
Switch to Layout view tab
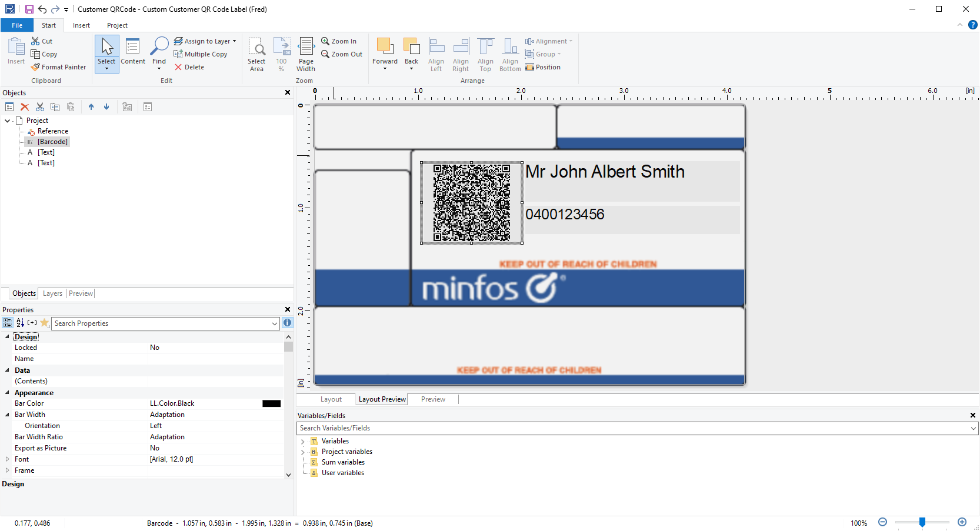[331, 399]
